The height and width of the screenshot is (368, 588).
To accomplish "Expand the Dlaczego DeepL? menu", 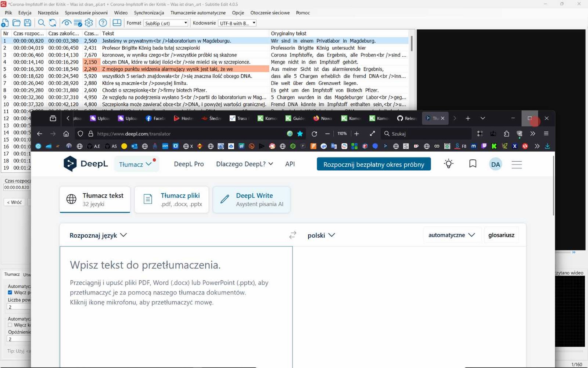I will (x=244, y=164).
